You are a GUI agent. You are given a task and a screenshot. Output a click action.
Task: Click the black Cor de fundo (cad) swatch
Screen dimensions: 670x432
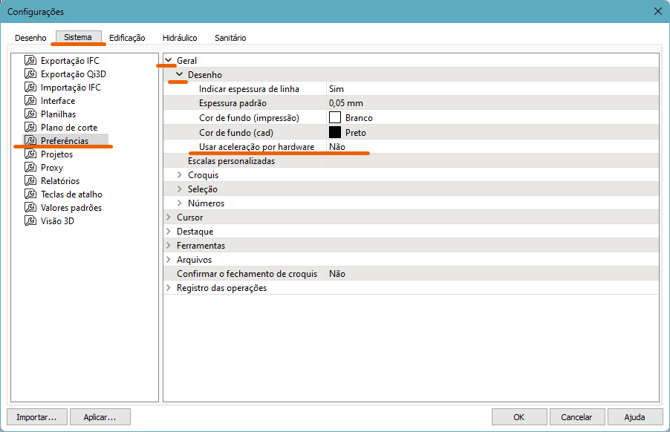click(335, 132)
